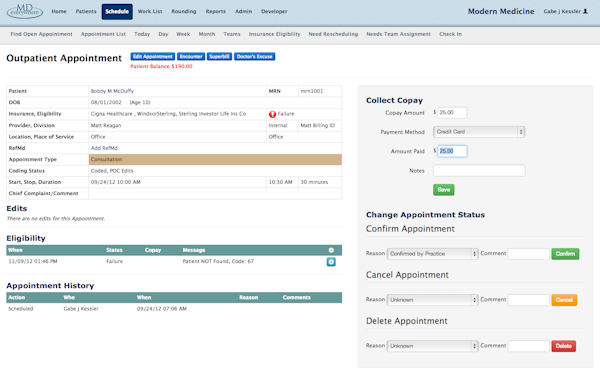
Task: Switch to Week view
Action: point(183,34)
